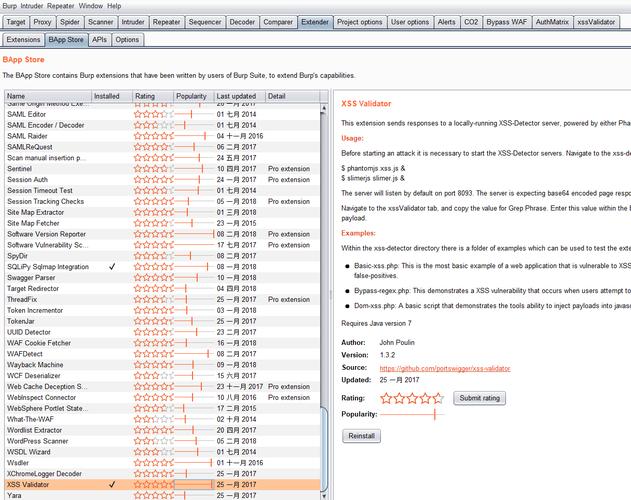Click the list scrollbar down arrow
Screen dimensions: 631x500
324,496
